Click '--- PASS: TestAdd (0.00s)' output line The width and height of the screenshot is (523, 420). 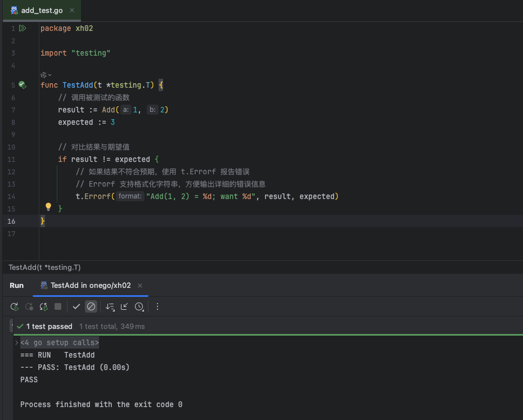point(75,367)
